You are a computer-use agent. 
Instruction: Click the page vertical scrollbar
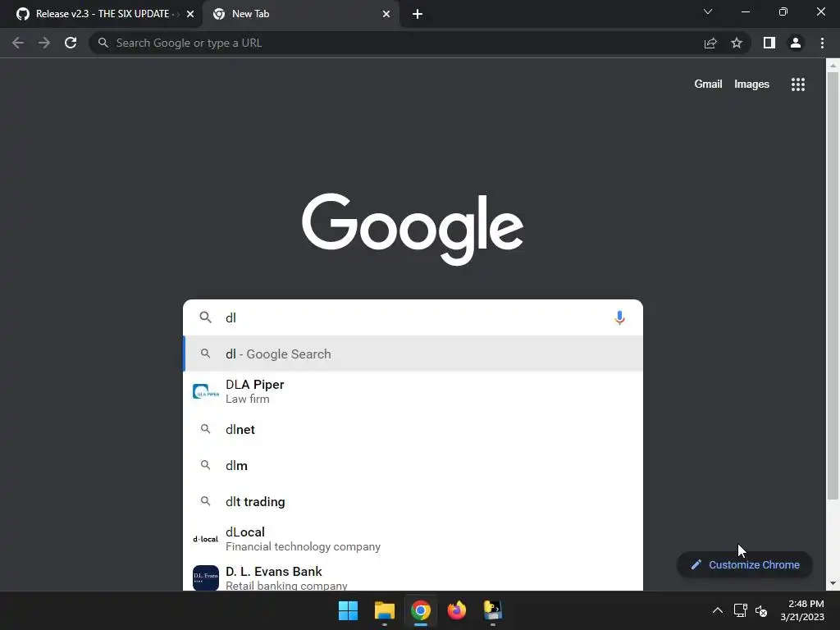tap(833, 286)
